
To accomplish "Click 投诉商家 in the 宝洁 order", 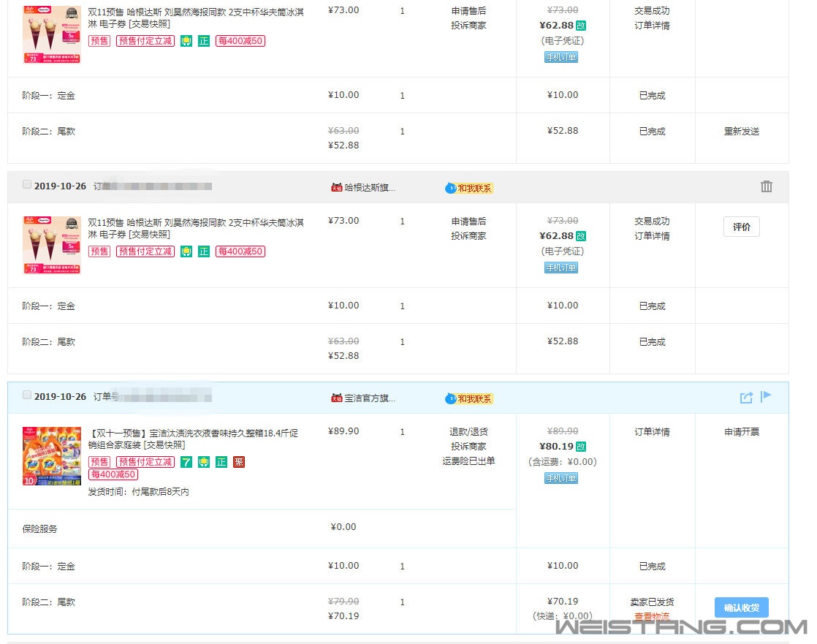I will [x=468, y=447].
